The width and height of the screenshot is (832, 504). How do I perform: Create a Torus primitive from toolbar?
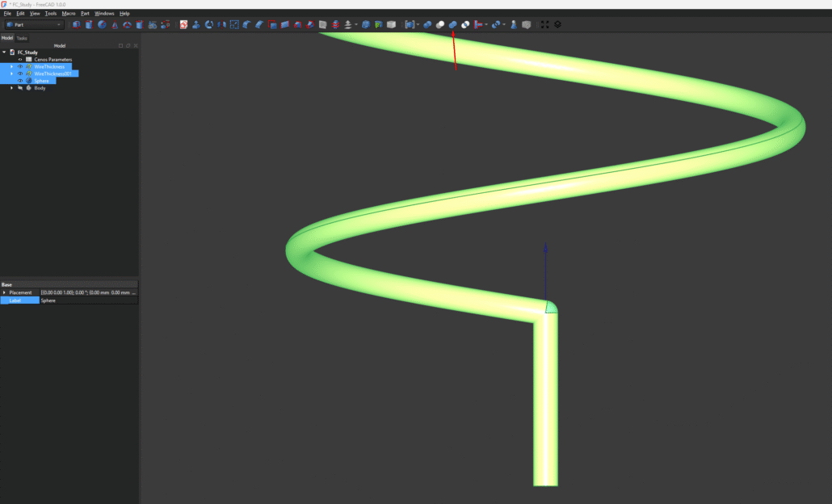point(128,24)
